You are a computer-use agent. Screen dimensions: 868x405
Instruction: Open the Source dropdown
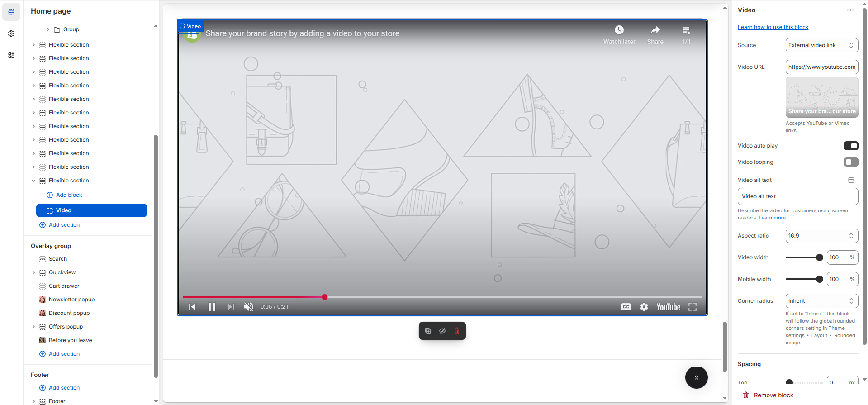tap(821, 45)
